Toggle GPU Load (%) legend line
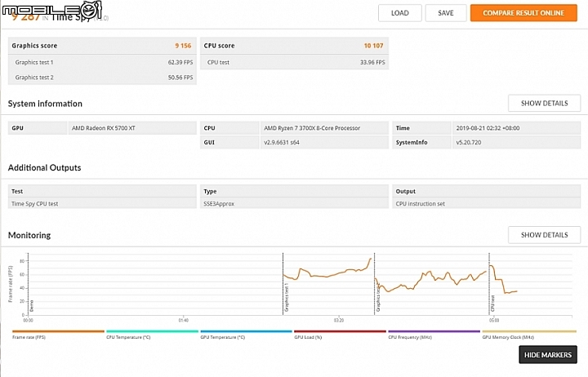The height and width of the screenshot is (377, 588). (x=340, y=335)
